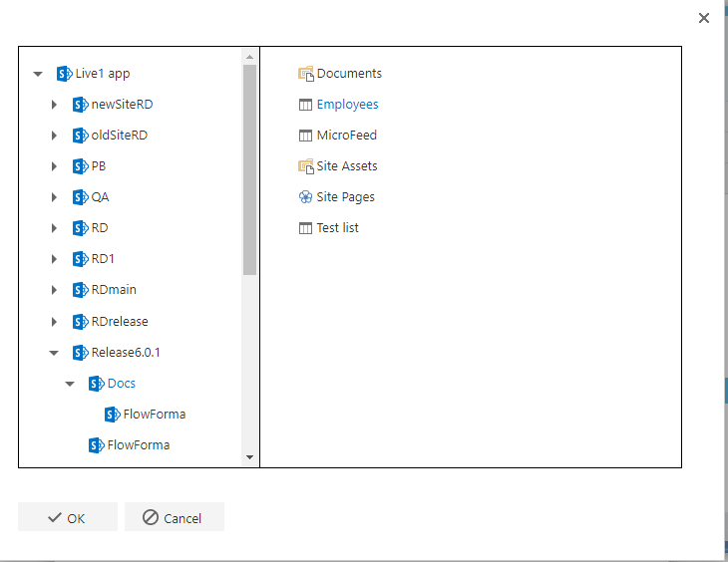This screenshot has height=562, width=728.
Task: Expand the RDmain site node
Action: click(54, 290)
